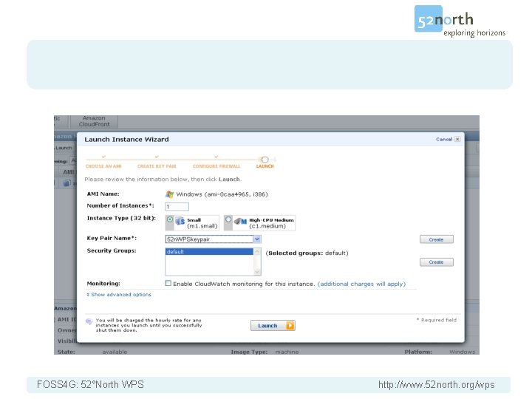The image size is (532, 399).
Task: Select High-CPU Medium (c1.medium) instance type
Action: [228, 219]
